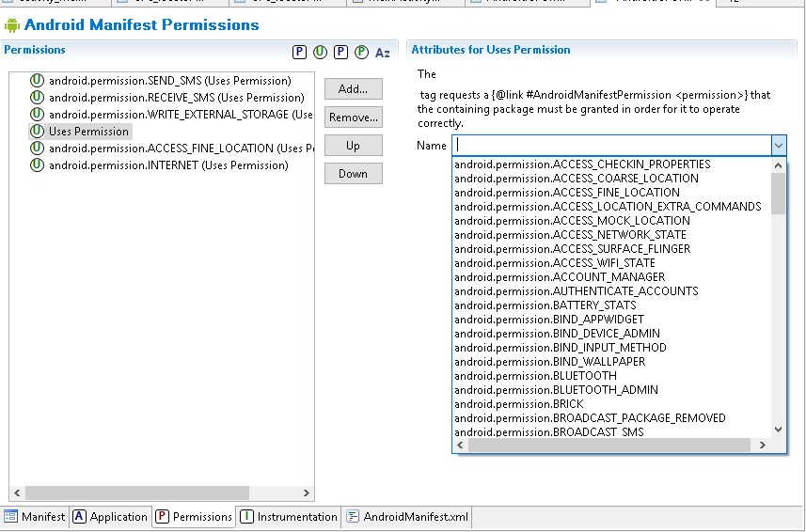
Task: Click the Manifest tab's form icon
Action: tap(10, 516)
